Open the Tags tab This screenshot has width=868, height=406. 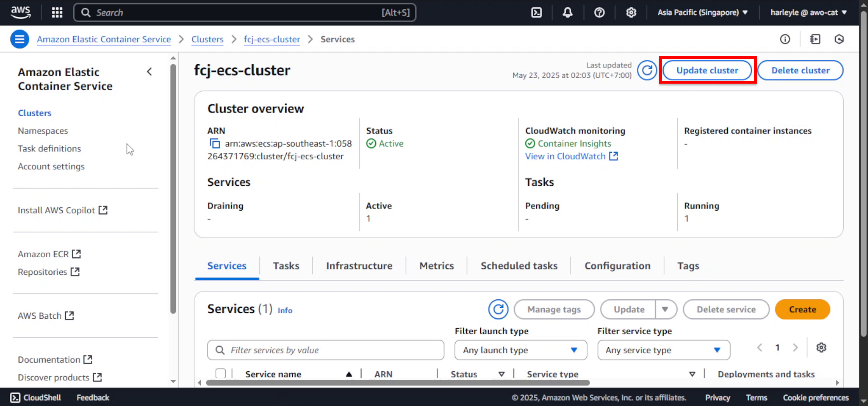pos(688,266)
